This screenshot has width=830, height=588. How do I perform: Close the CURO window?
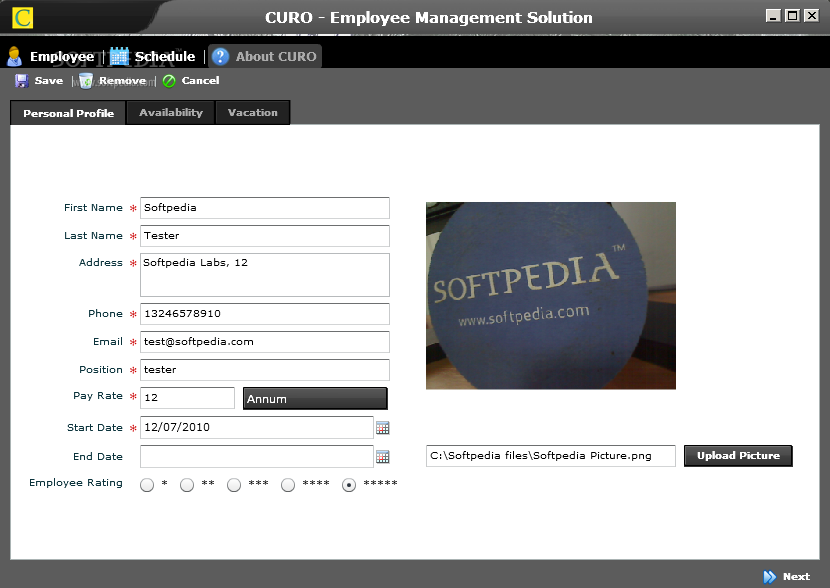[811, 16]
